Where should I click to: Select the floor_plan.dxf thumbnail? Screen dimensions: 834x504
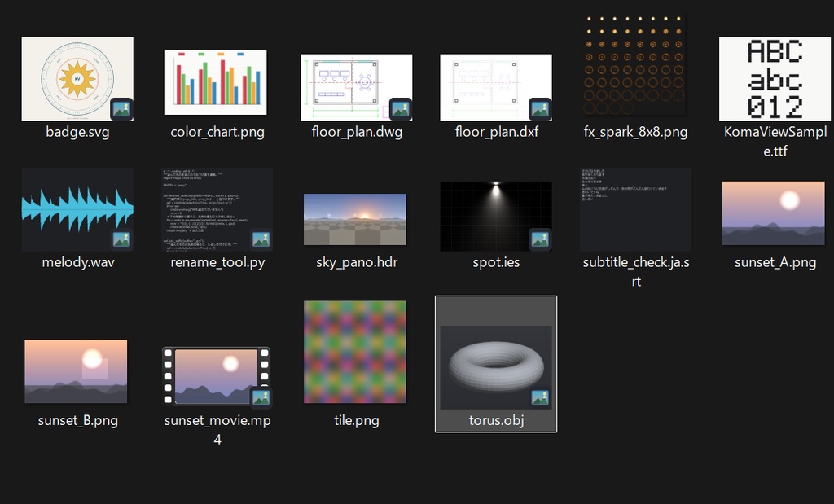(x=496, y=88)
